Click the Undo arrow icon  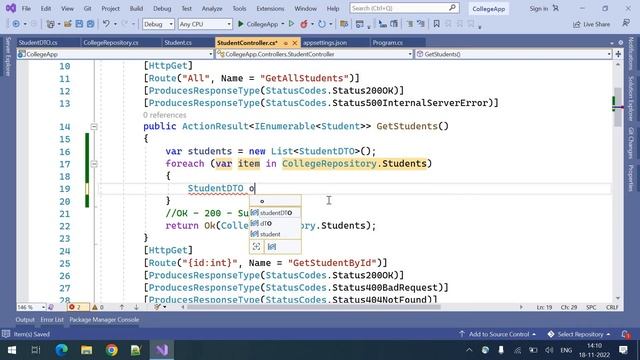tap(106, 24)
